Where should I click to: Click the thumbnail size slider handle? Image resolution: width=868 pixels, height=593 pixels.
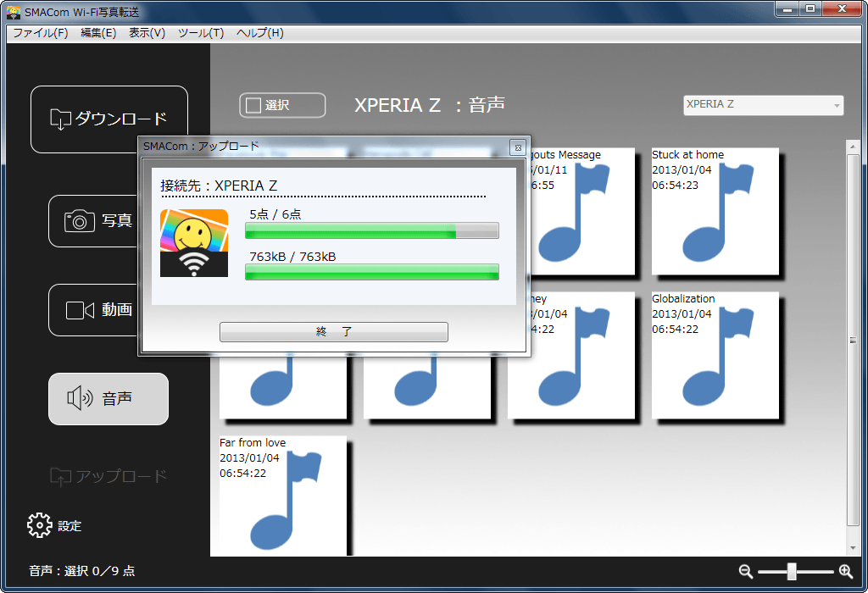click(x=793, y=572)
